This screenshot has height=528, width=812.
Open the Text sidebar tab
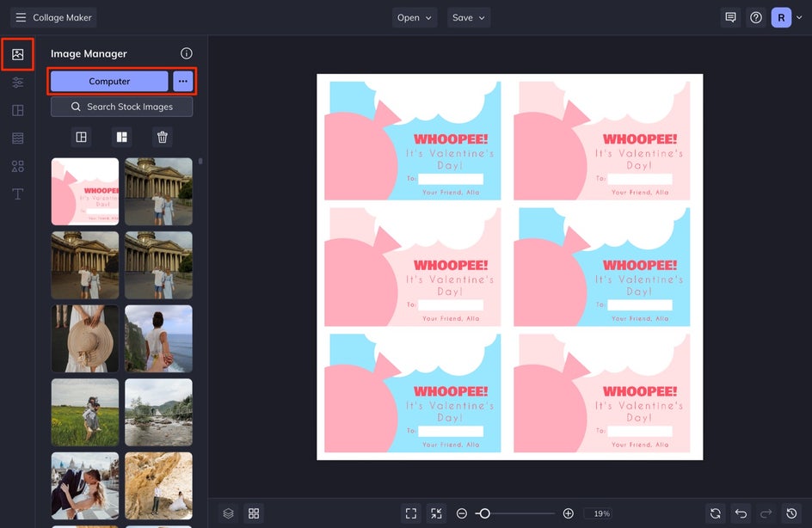(x=17, y=194)
